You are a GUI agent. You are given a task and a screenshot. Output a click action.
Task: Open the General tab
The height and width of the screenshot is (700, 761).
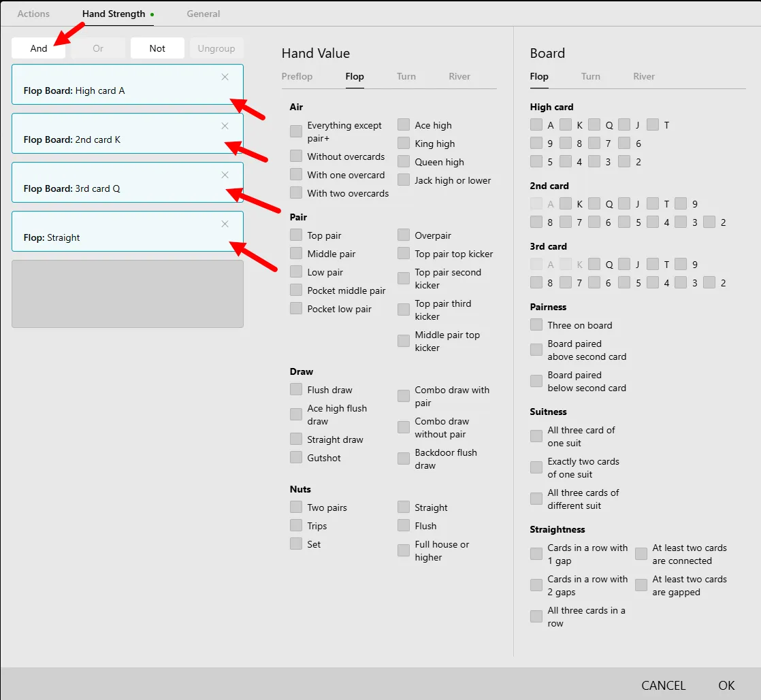click(204, 14)
